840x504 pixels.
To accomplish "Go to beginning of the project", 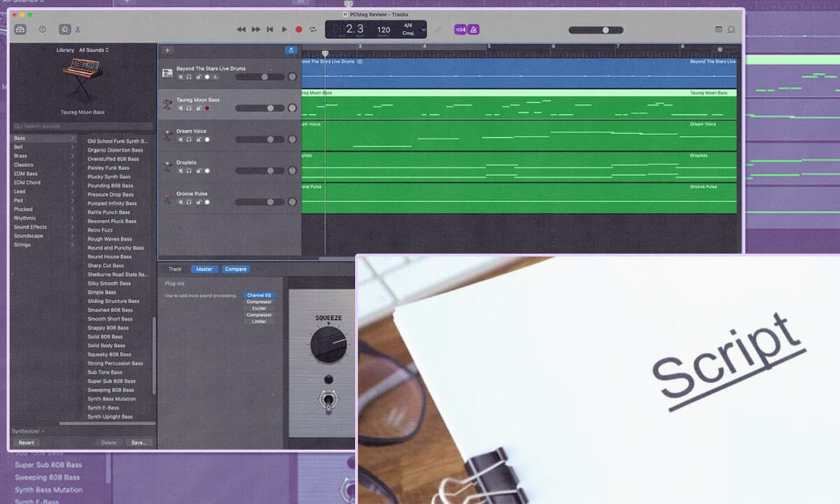I will tap(269, 29).
